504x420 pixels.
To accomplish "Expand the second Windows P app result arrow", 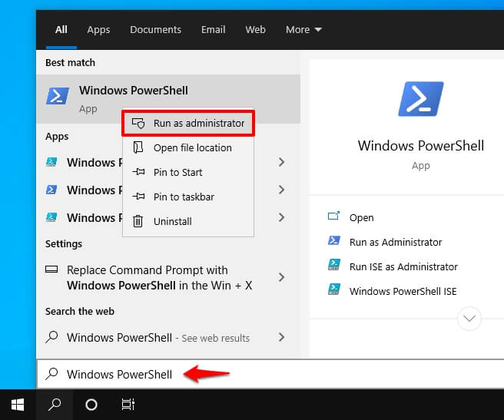I will pyautogui.click(x=281, y=190).
